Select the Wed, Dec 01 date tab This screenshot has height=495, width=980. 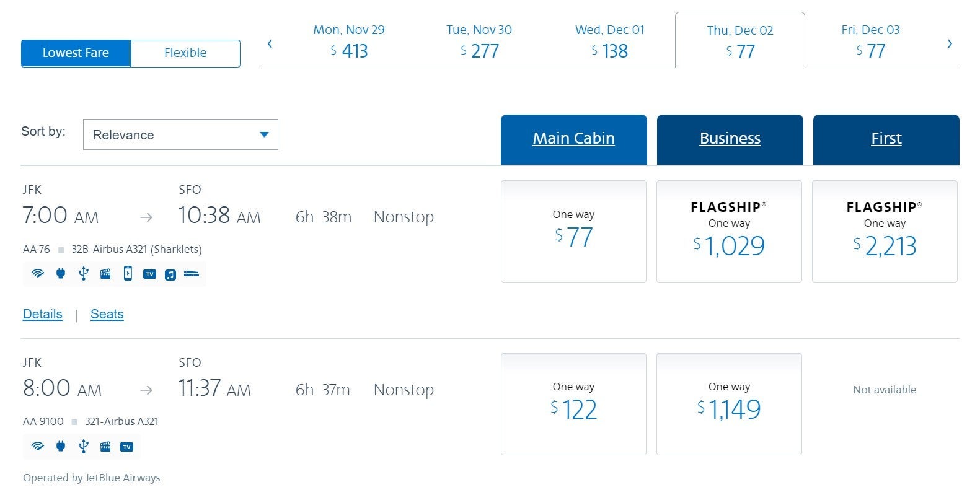pyautogui.click(x=609, y=41)
